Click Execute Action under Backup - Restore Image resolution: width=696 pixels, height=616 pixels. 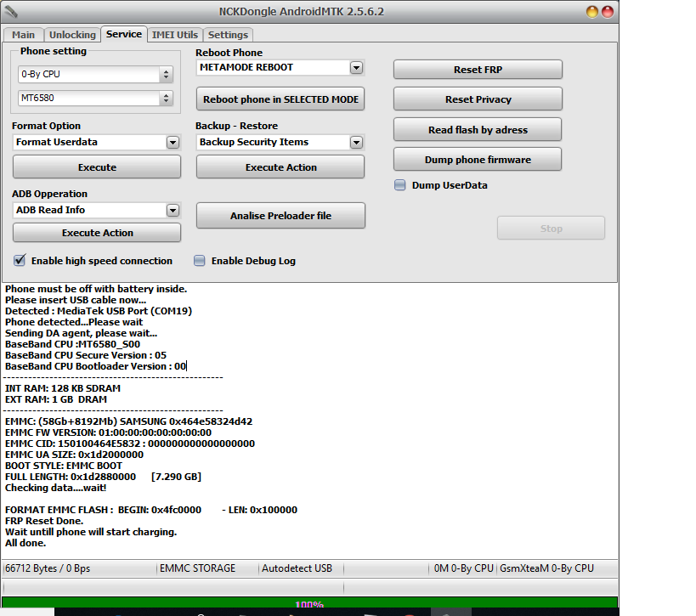click(280, 167)
